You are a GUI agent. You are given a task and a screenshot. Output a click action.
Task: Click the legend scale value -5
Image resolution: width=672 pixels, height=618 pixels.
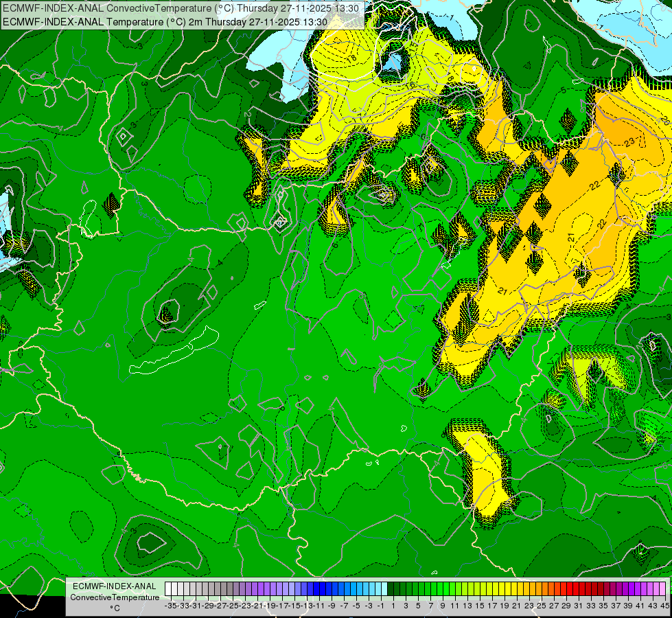pyautogui.click(x=355, y=606)
